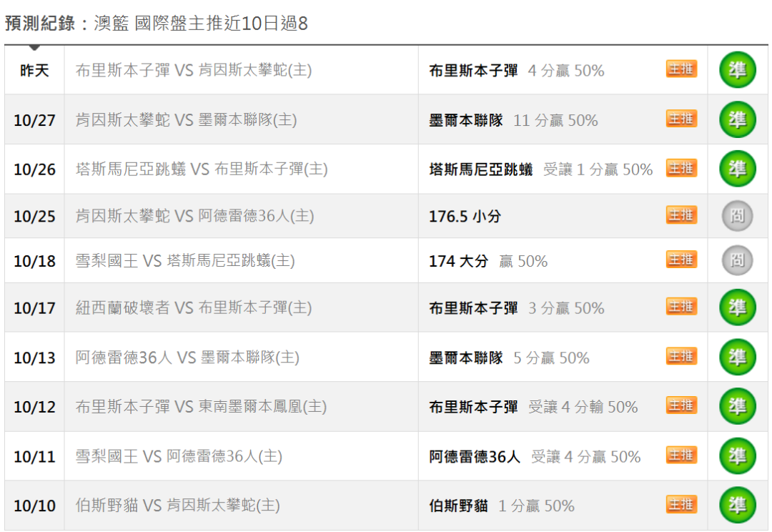Image resolution: width=772 pixels, height=532 pixels.
Task: Open matchup 紐西蘭破壞者 VS 布里斯本子彈(主)
Action: pos(194,308)
